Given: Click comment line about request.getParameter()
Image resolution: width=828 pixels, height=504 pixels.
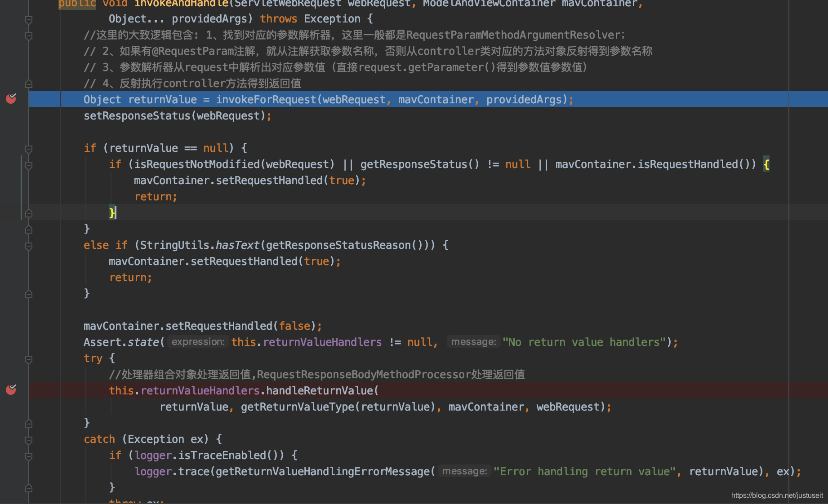Looking at the screenshot, I should tap(335, 67).
